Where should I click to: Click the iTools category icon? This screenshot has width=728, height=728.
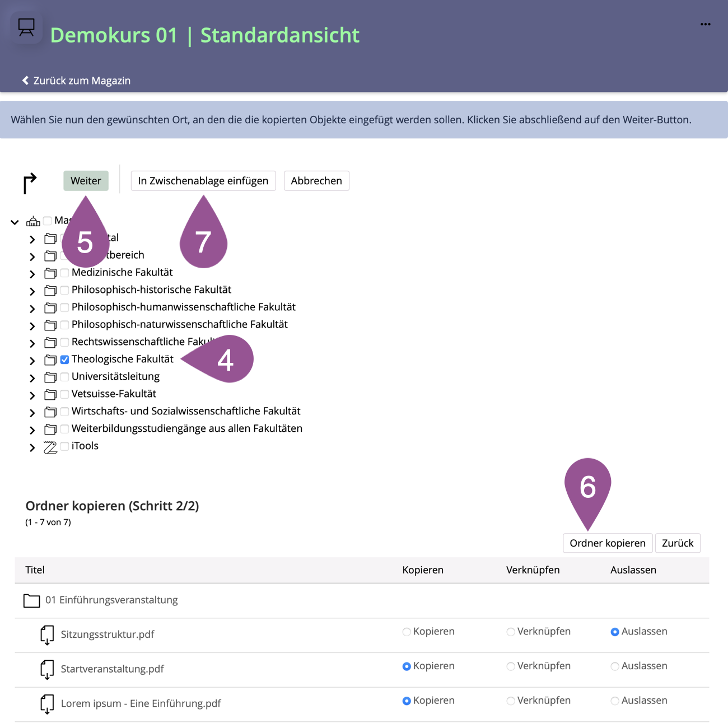point(50,447)
